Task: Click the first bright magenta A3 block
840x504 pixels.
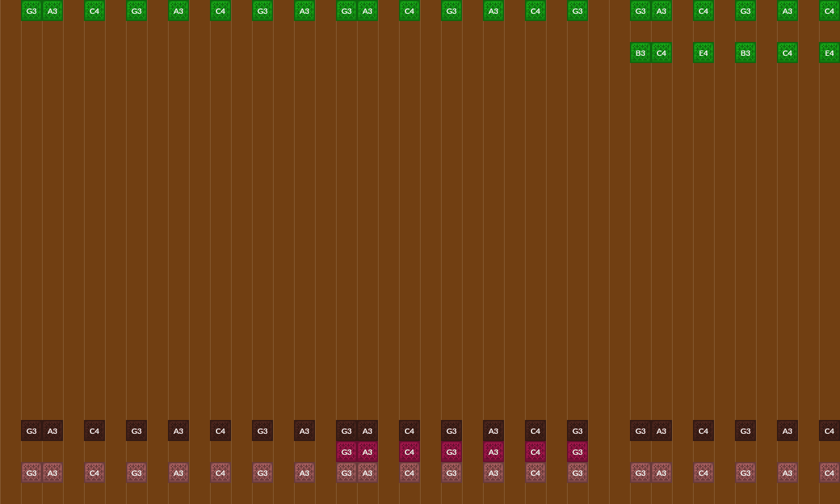Action: tap(367, 451)
